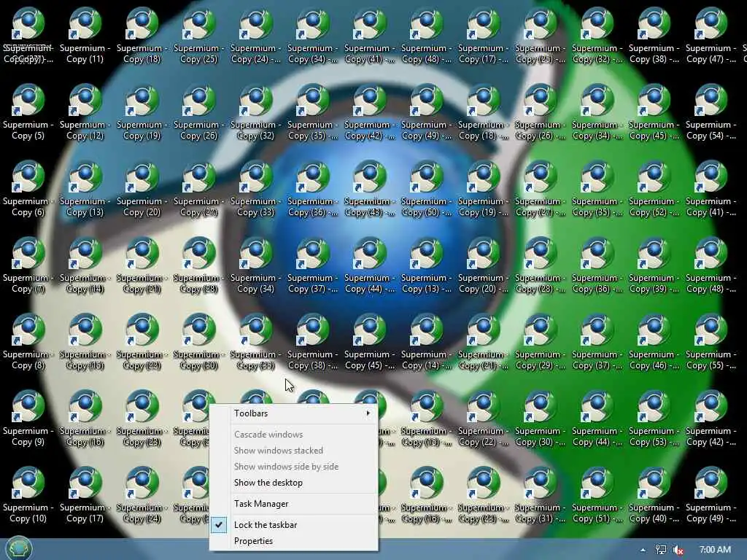Image resolution: width=747 pixels, height=560 pixels.
Task: Select the Supermium - Copy (9) shortcut
Action: 28,419
